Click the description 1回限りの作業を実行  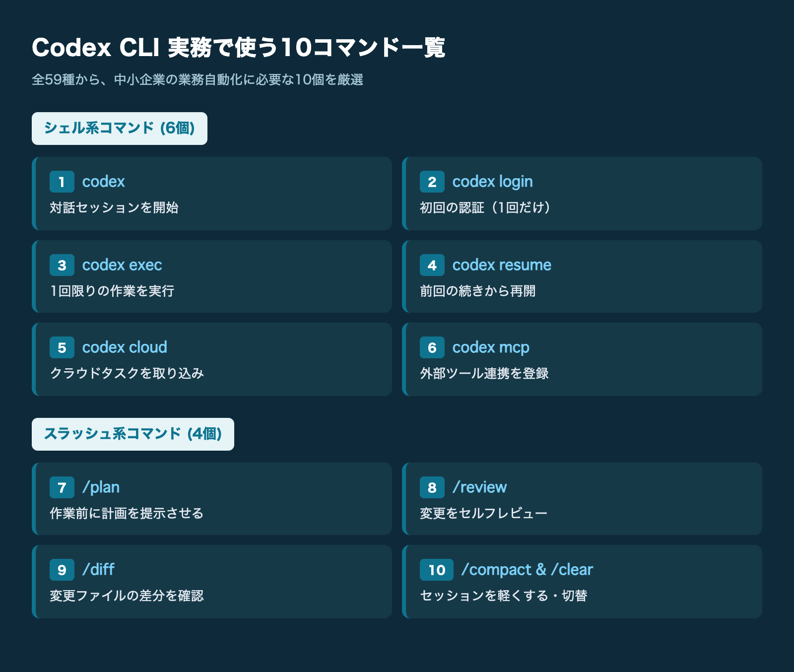pyautogui.click(x=112, y=291)
